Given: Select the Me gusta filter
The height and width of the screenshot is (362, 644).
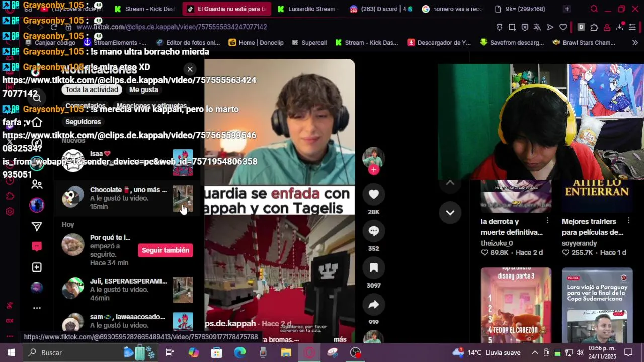Looking at the screenshot, I should point(143,89).
